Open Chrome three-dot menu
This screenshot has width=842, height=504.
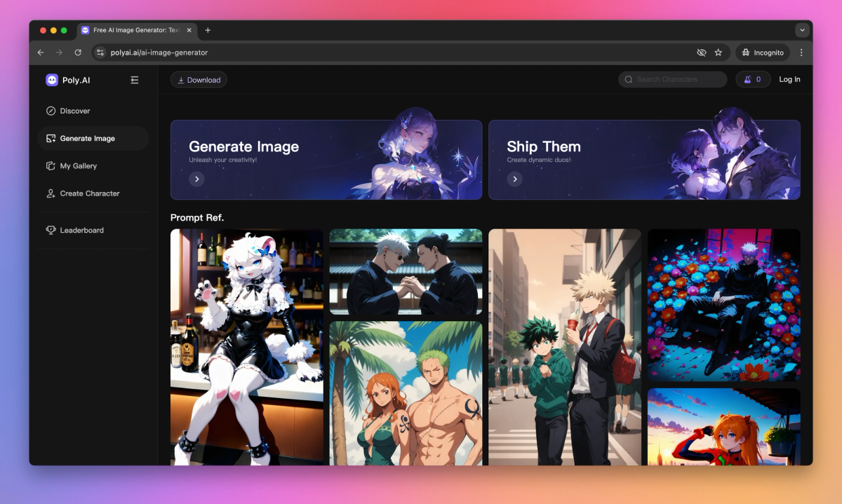pos(801,53)
